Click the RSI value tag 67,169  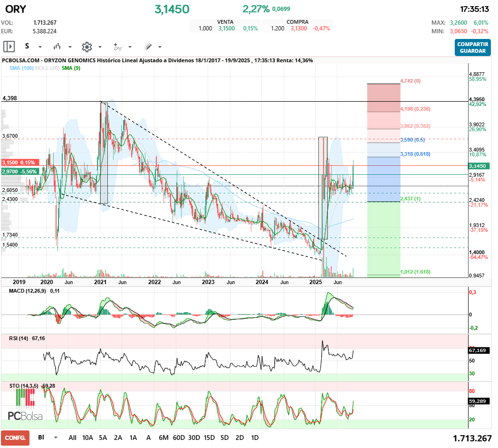point(478,351)
